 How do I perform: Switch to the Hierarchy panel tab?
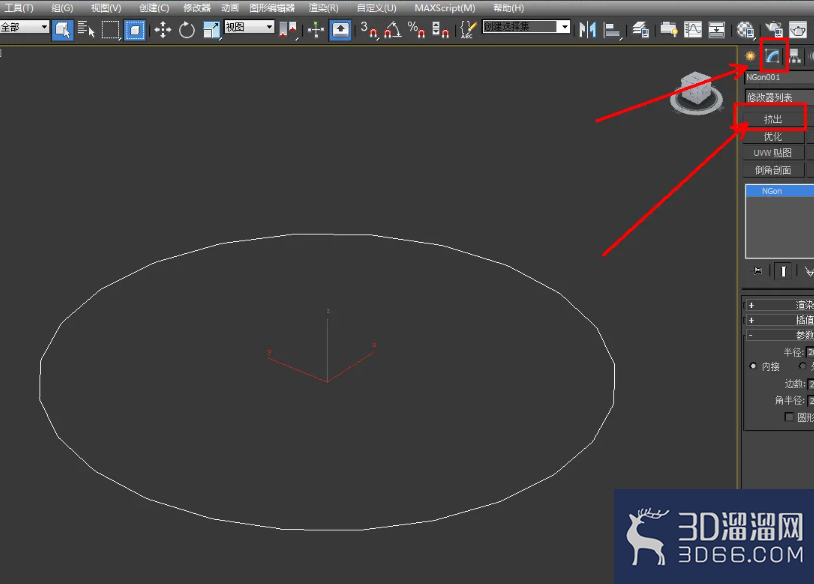click(795, 56)
